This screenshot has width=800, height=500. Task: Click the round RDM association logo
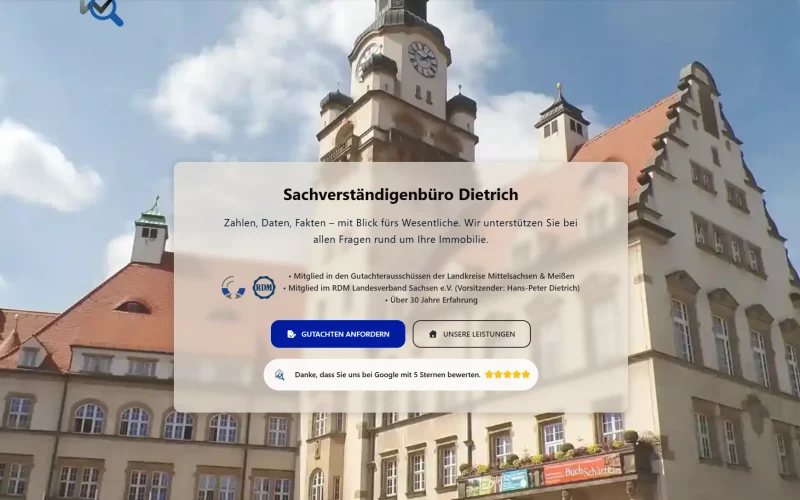tap(264, 287)
